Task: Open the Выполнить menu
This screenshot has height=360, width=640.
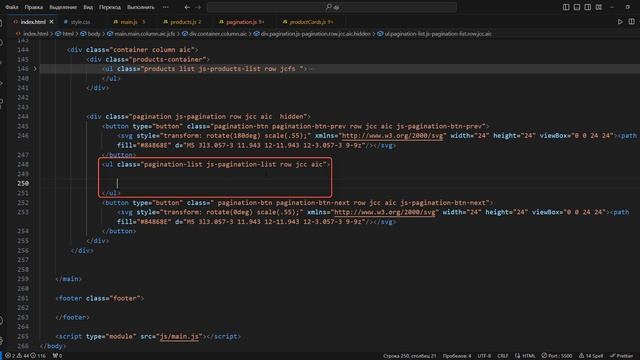Action: pos(140,7)
